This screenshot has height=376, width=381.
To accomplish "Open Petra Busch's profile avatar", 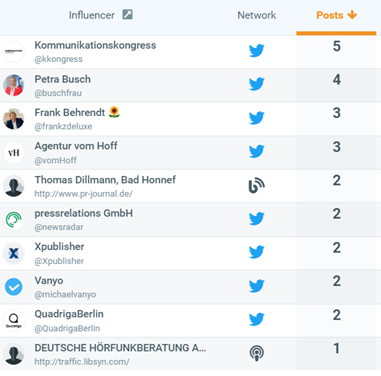I will [14, 85].
